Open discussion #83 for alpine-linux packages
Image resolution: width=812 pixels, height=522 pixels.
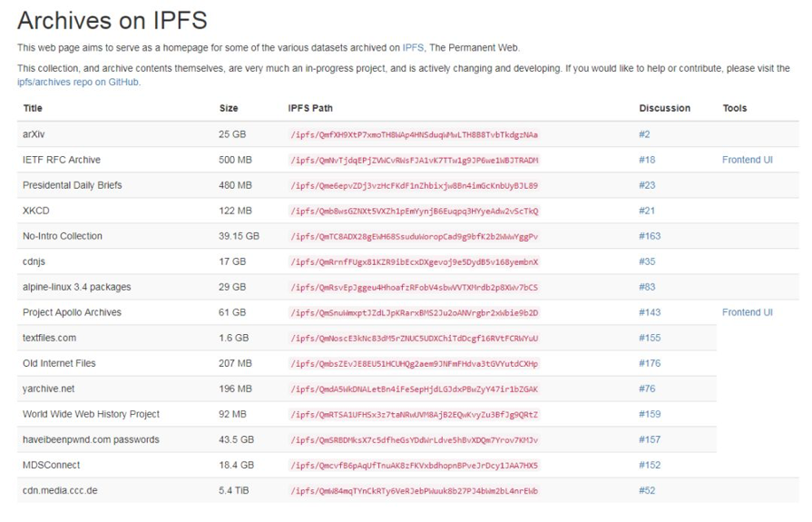click(647, 287)
